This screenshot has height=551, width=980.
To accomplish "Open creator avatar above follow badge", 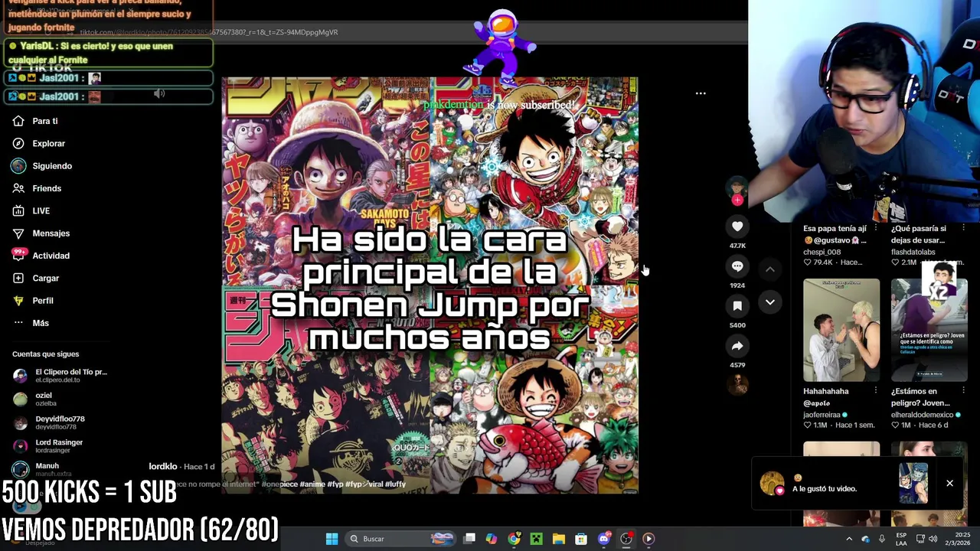I will (x=737, y=186).
